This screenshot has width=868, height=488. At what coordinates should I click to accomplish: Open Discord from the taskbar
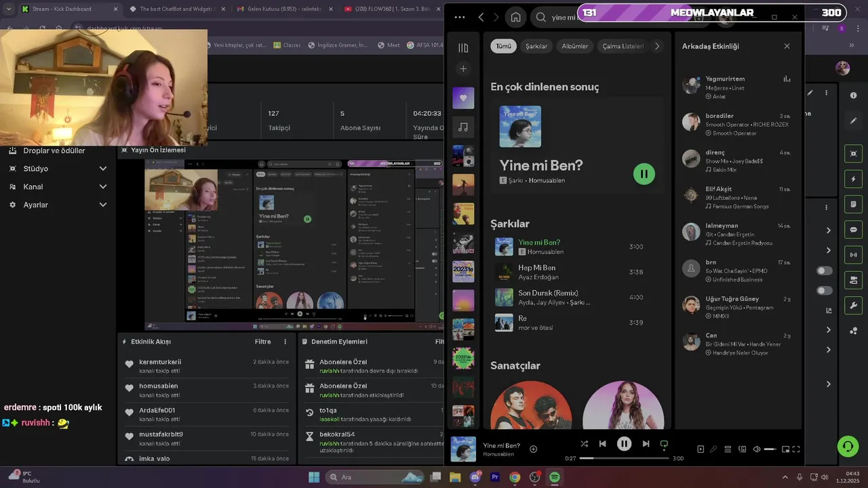[x=475, y=477]
